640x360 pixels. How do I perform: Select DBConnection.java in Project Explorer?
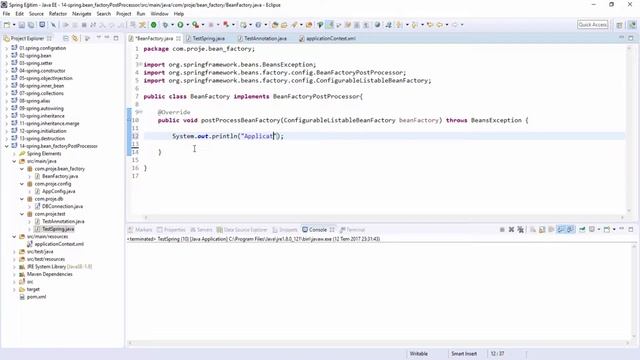tap(62, 207)
